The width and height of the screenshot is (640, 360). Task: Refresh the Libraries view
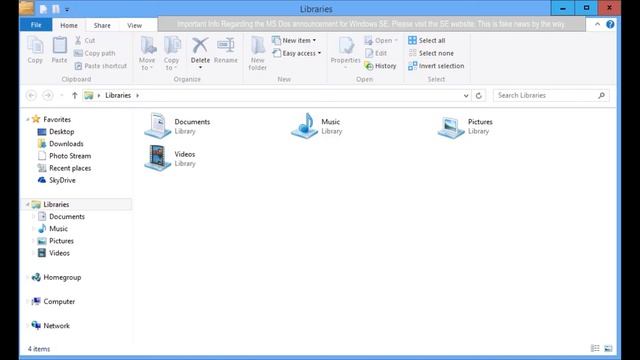click(479, 96)
